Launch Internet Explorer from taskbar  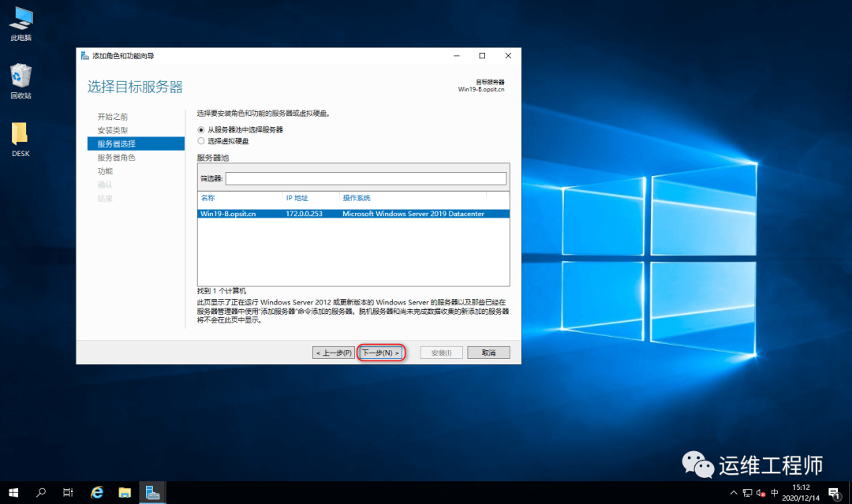[97, 493]
